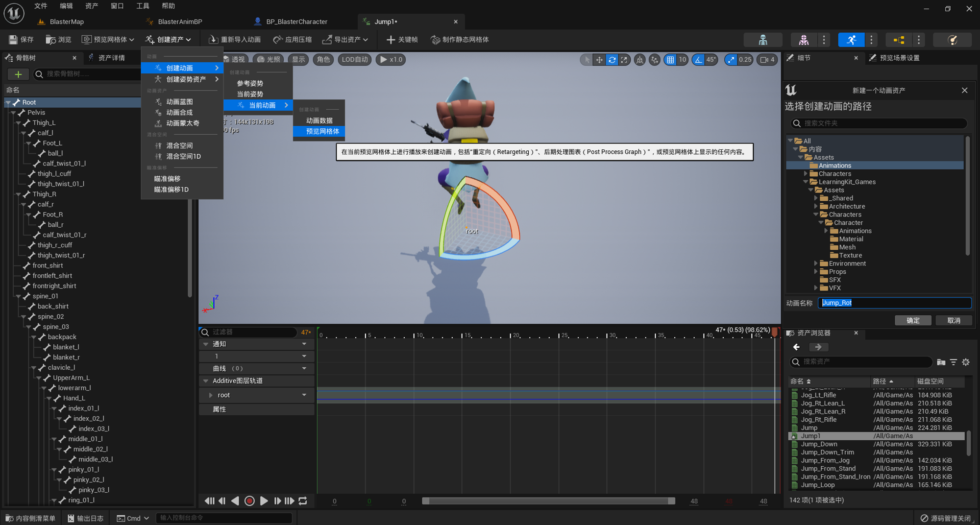Open the Animation Blueprint mode
The image size is (980, 525).
[899, 40]
